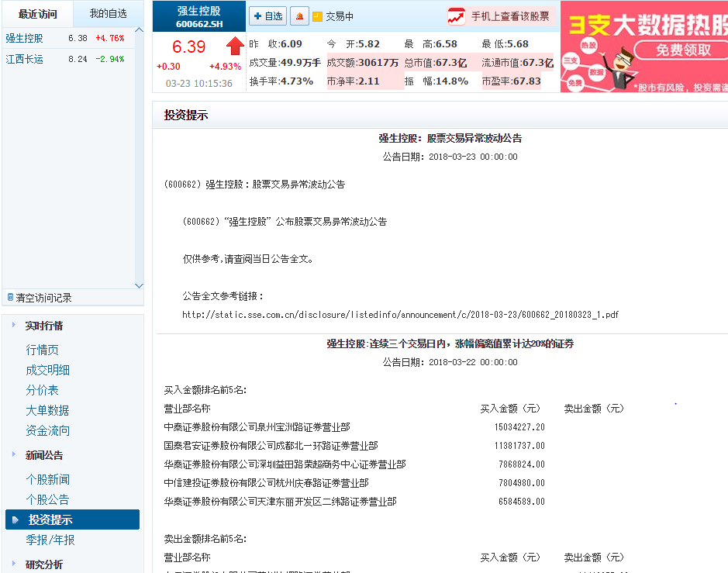Screen dimensions: 728x573
Task: Open 大单数据 in sidebar
Action: pos(48,410)
